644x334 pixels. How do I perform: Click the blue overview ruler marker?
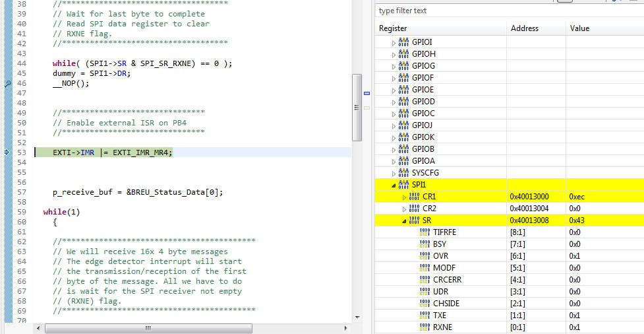pos(366,94)
